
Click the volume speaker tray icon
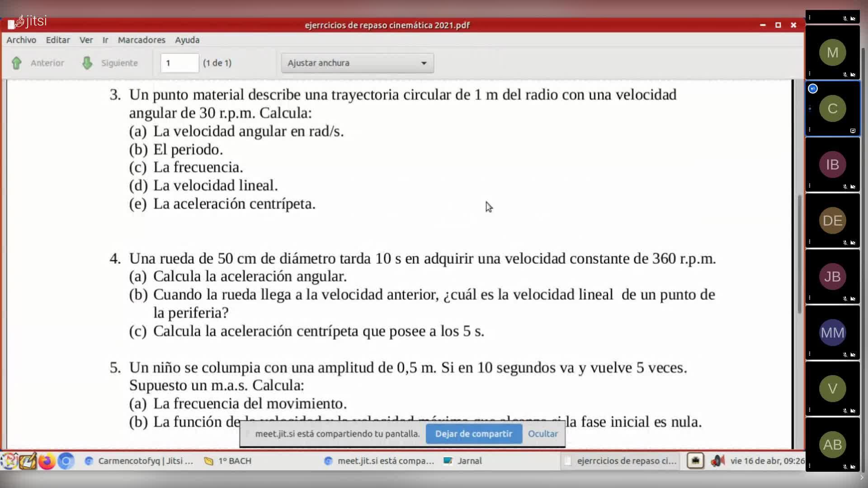[x=717, y=461]
